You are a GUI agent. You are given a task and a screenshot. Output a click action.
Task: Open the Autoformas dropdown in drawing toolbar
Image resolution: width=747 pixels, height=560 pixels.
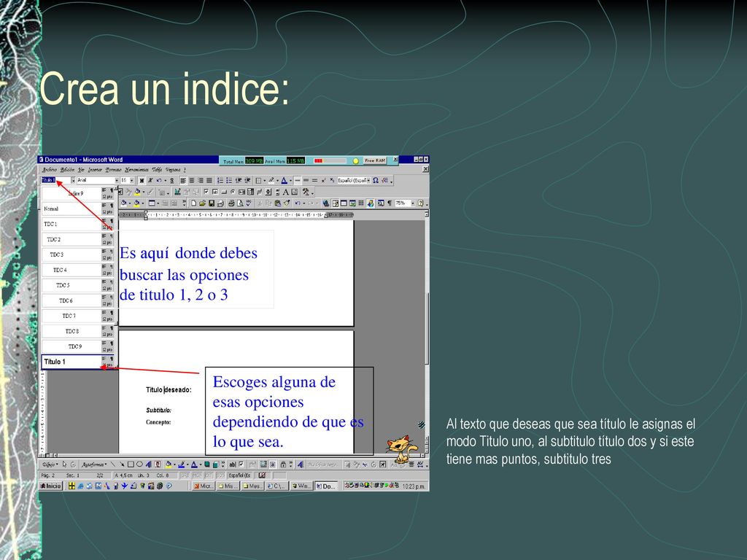click(94, 464)
